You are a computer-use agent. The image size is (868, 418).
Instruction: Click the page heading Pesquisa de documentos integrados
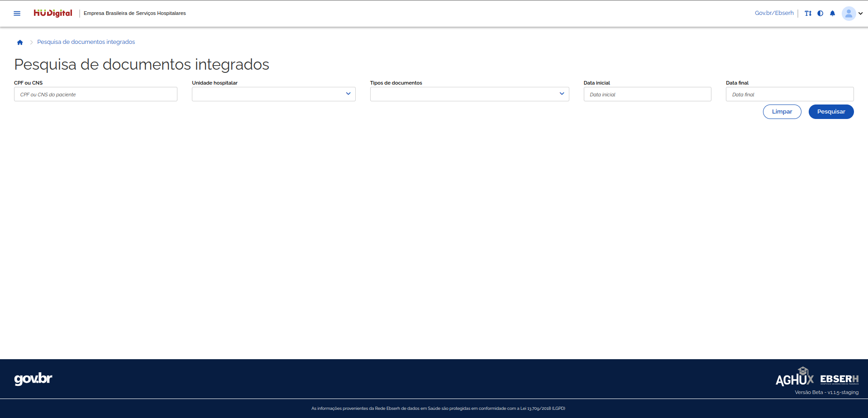142,64
